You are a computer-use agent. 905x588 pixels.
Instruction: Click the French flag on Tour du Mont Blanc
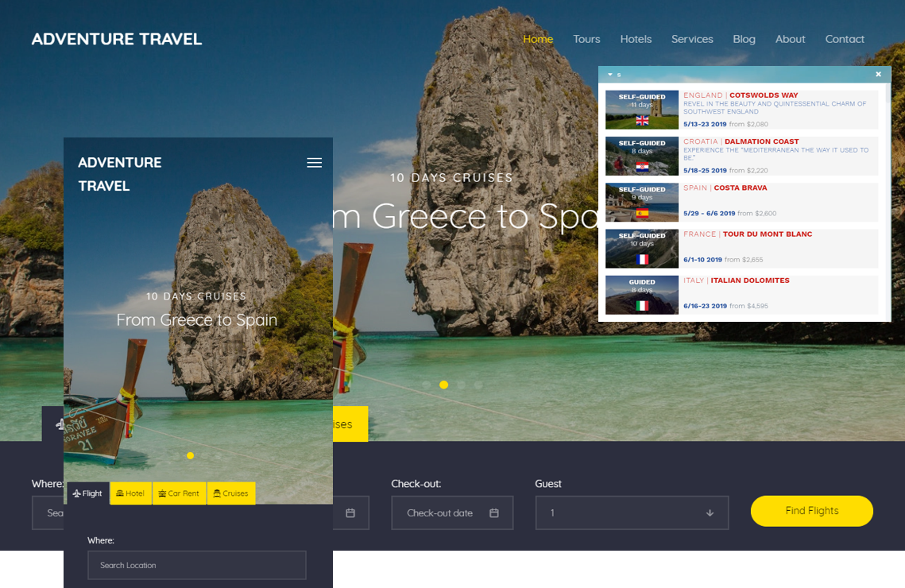pos(641,259)
